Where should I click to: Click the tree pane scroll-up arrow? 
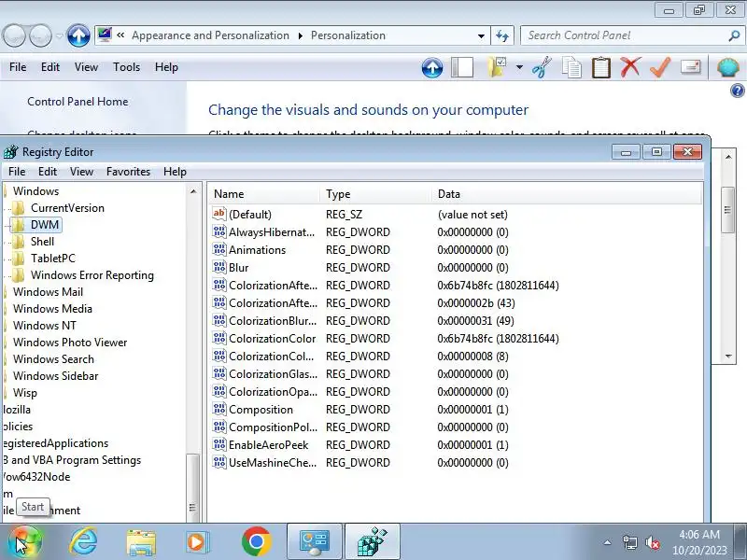click(x=193, y=191)
